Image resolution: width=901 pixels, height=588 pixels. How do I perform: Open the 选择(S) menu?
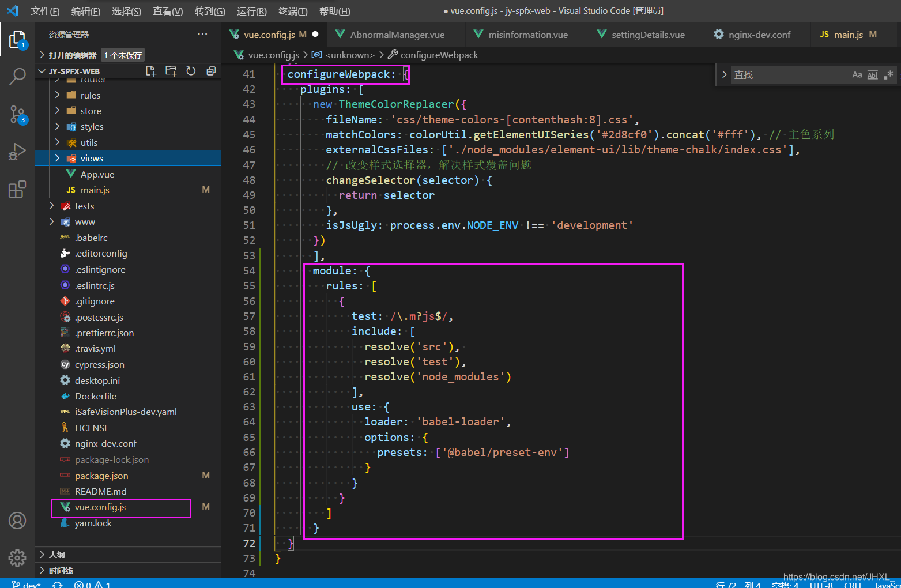tap(126, 11)
